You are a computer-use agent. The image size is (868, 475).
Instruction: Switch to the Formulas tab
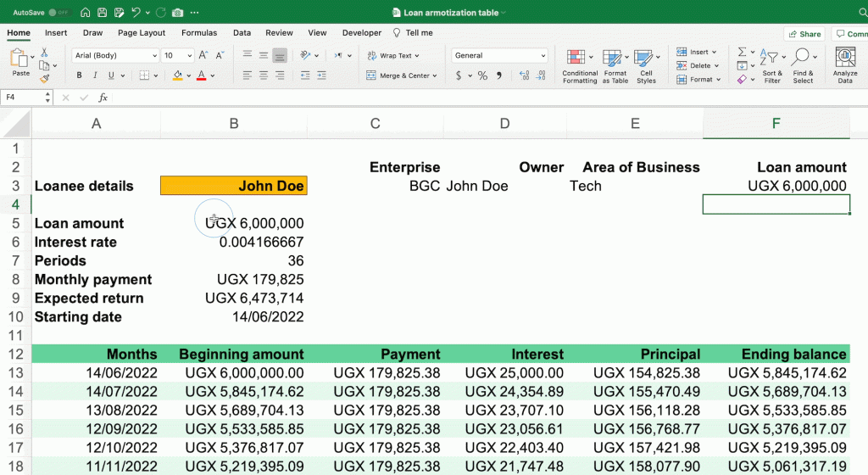(198, 33)
